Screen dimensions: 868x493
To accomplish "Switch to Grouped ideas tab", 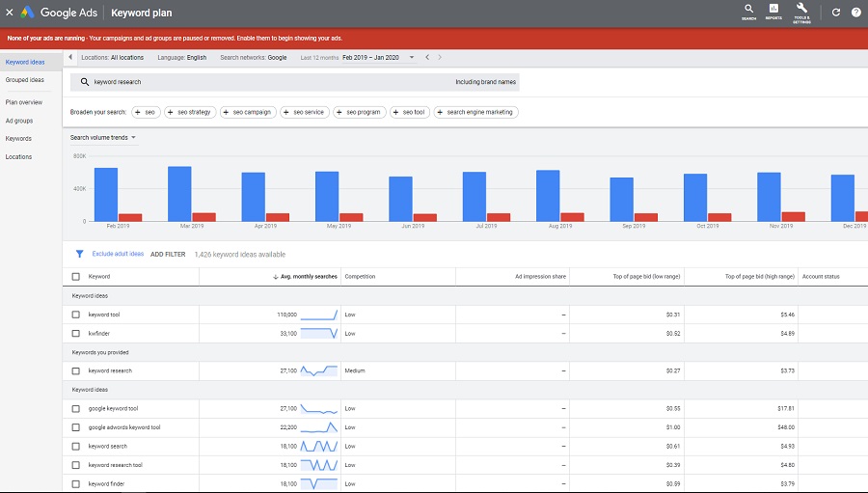I will (x=25, y=80).
